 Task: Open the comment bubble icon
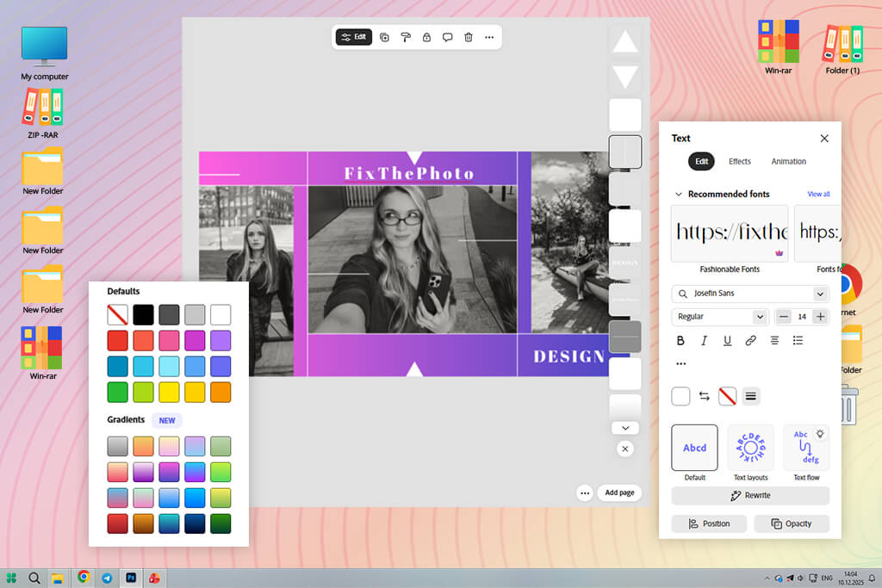pos(447,37)
